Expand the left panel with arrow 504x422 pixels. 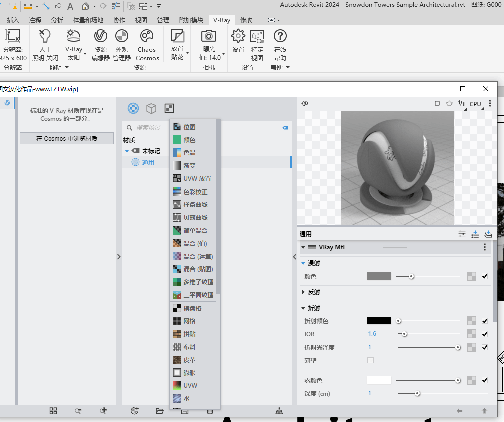119,257
